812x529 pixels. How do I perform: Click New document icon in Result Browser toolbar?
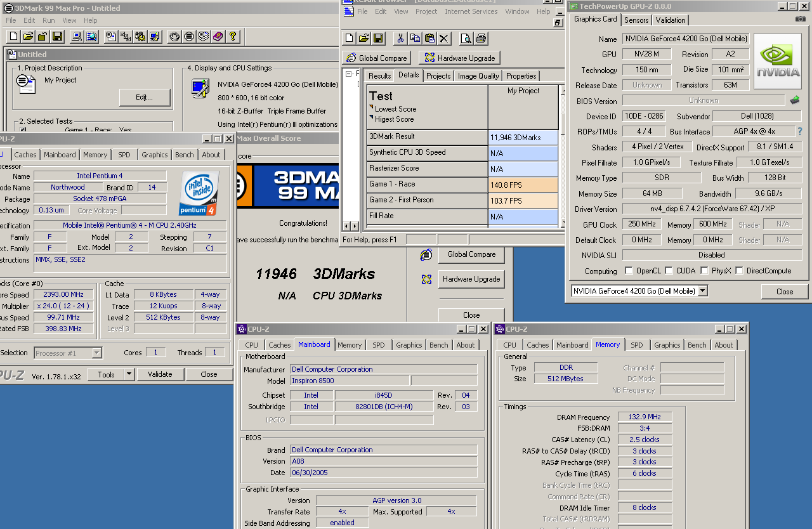pos(350,39)
